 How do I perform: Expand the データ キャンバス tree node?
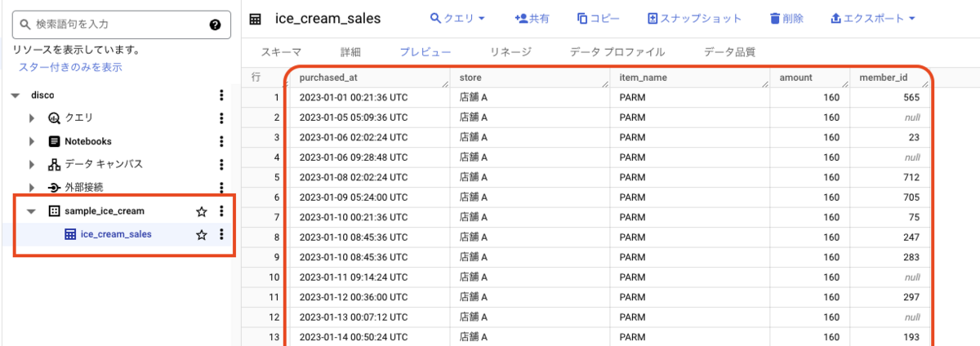click(32, 164)
